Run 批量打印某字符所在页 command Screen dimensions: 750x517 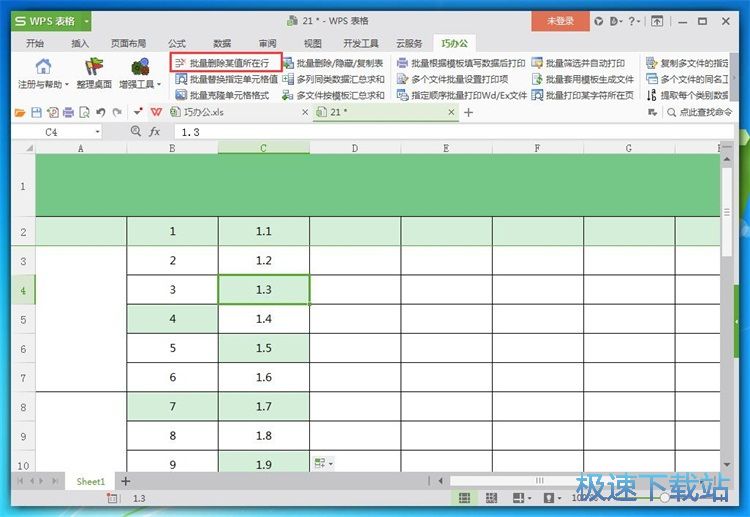tap(583, 95)
